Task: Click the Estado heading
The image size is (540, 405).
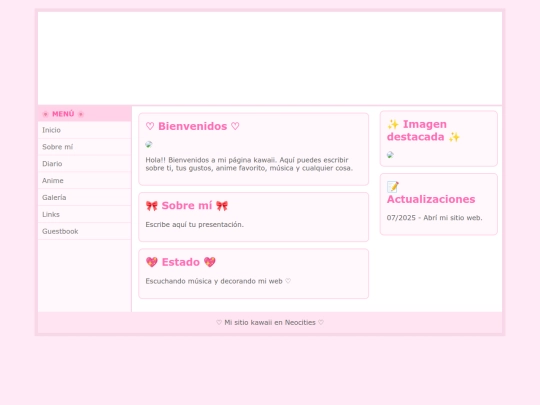Action: point(181,262)
